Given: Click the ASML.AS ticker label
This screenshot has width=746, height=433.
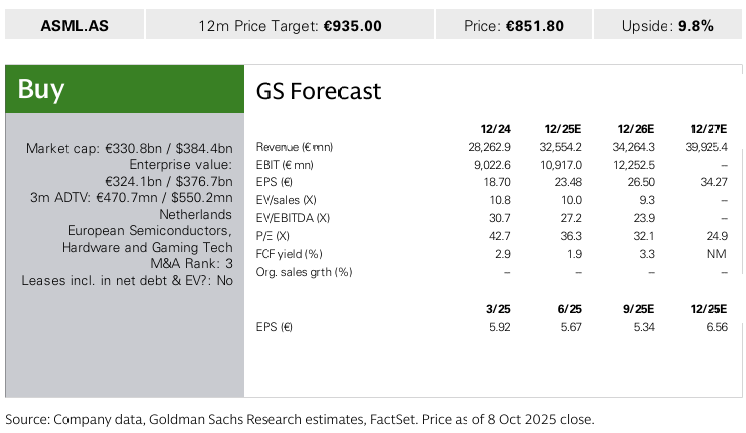Looking at the screenshot, I should (74, 26).
